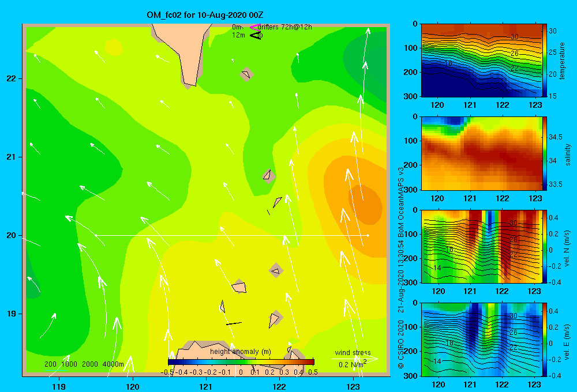
Task: Click the west endpoint marker of the section line
Action: tap(96, 235)
